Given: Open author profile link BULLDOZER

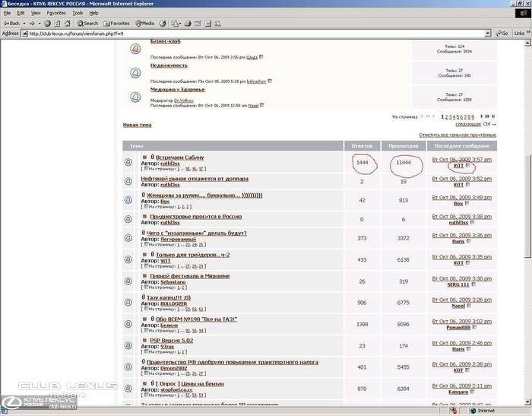Looking at the screenshot, I should pyautogui.click(x=176, y=303).
